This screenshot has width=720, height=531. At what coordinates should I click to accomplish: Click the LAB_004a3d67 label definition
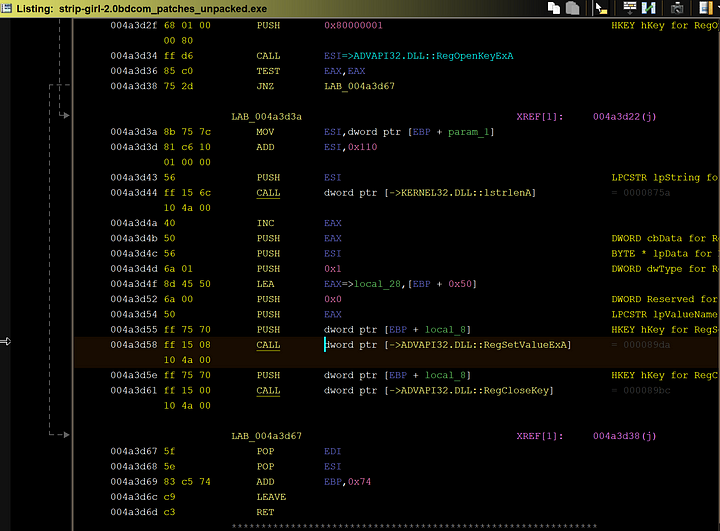pyautogui.click(x=266, y=436)
